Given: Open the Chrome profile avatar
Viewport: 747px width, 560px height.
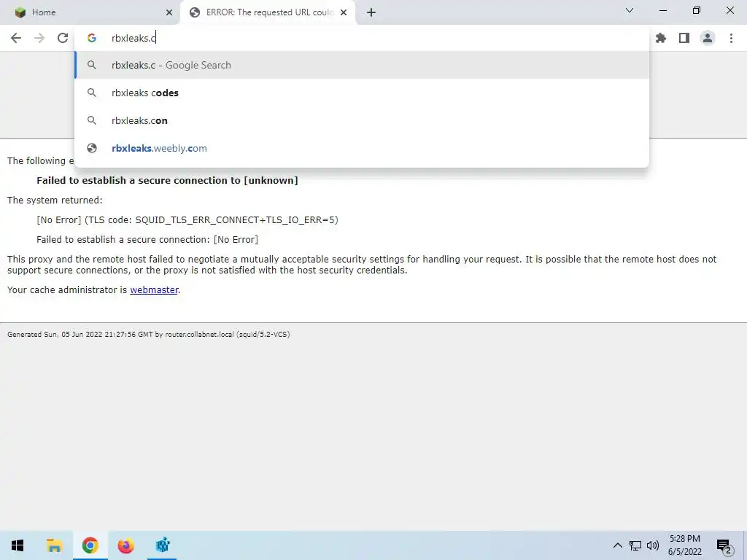Looking at the screenshot, I should pos(708,38).
